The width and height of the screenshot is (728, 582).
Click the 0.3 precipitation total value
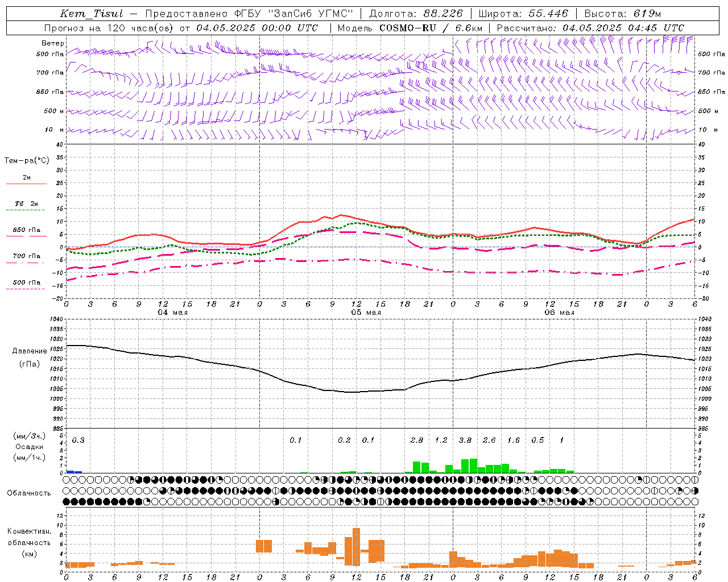click(78, 440)
